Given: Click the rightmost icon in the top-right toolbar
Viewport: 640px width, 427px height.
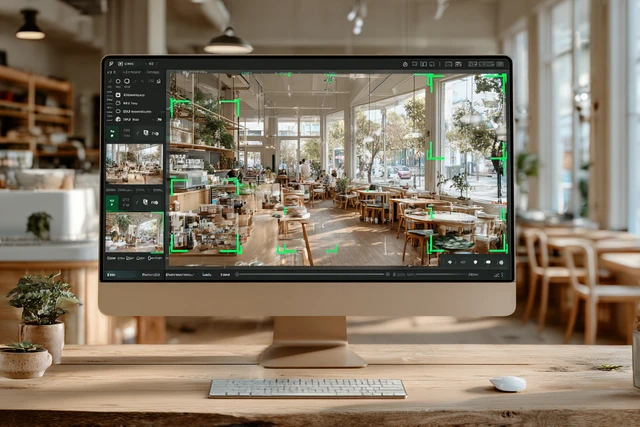Looking at the screenshot, I should 502,63.
